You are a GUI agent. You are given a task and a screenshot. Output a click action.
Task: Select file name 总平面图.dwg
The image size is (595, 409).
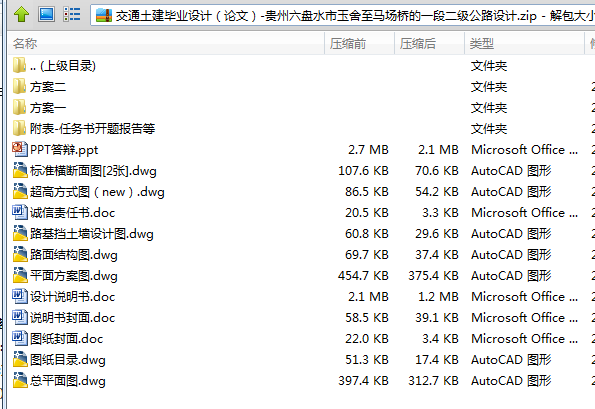[x=68, y=381]
